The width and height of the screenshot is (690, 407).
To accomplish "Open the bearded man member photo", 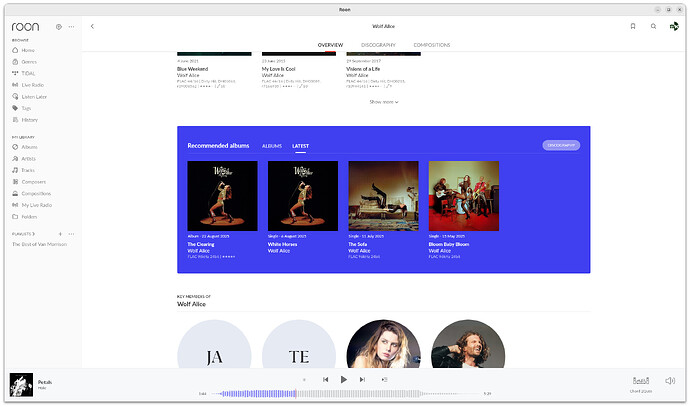I will coord(468,344).
